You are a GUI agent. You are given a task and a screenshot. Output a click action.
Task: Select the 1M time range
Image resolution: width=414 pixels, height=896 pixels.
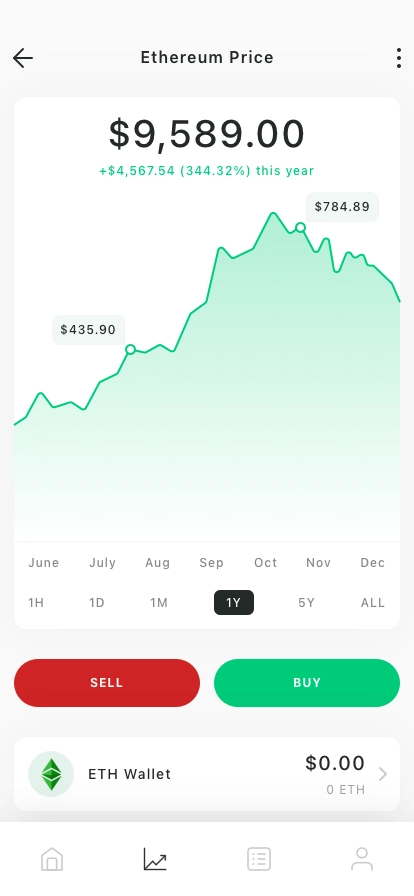point(159,603)
